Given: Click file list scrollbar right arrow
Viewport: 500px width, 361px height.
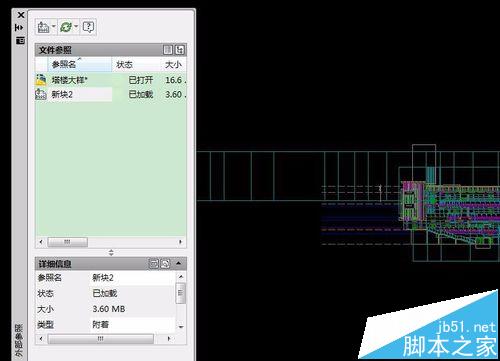Looking at the screenshot, I should pos(180,242).
